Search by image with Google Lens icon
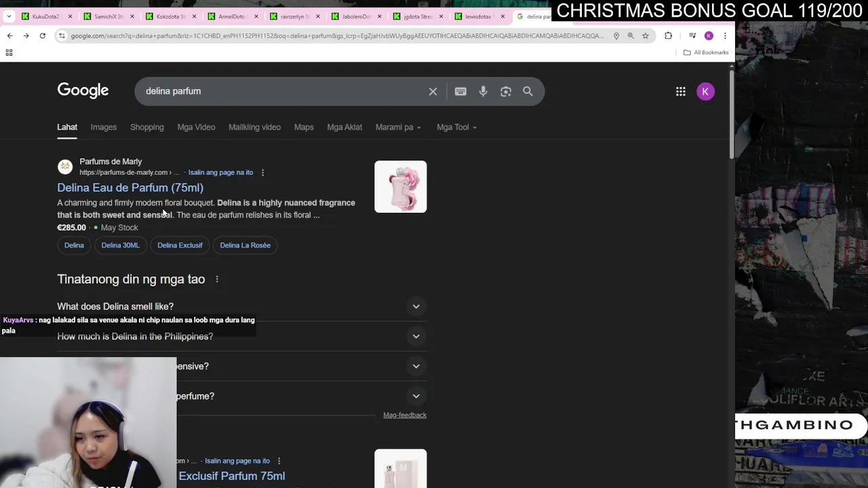Screen dimensions: 868x488 tap(505, 91)
